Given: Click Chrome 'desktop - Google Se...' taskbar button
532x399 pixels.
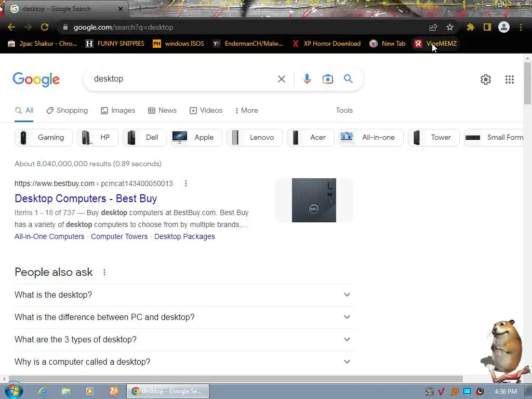Looking at the screenshot, I should 168,391.
